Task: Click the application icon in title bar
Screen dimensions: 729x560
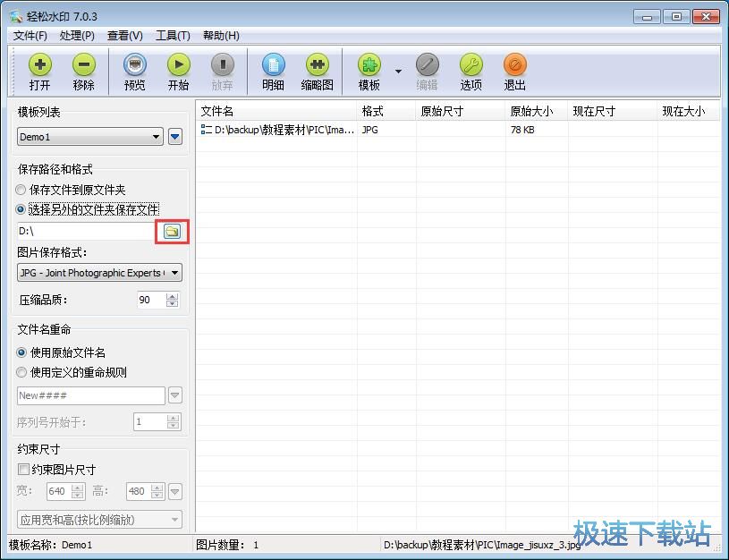Action: click(x=16, y=17)
